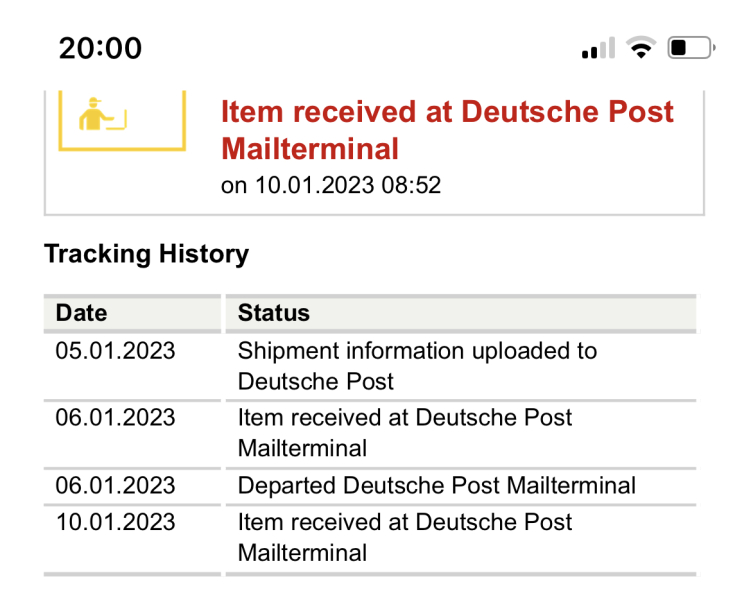Tap the battery level icon
The height and width of the screenshot is (600, 751).
click(690, 47)
